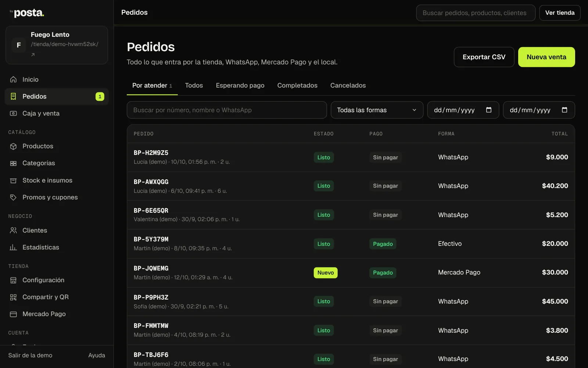Open store link arrow under Fuego Lento
This screenshot has height=368, width=588.
[x=33, y=54]
